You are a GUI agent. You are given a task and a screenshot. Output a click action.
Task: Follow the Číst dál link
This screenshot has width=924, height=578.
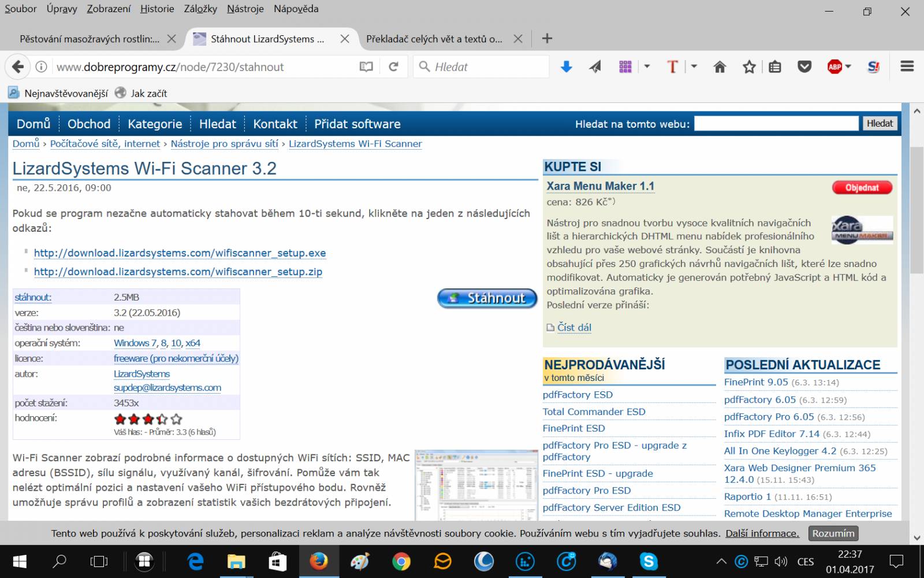click(x=574, y=327)
